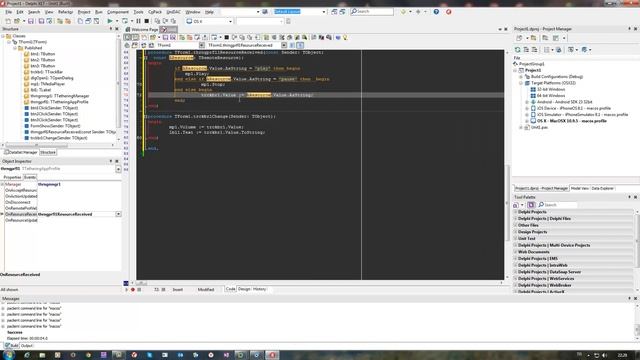
Task: Switch to the Design tab below editor
Action: tap(244, 289)
